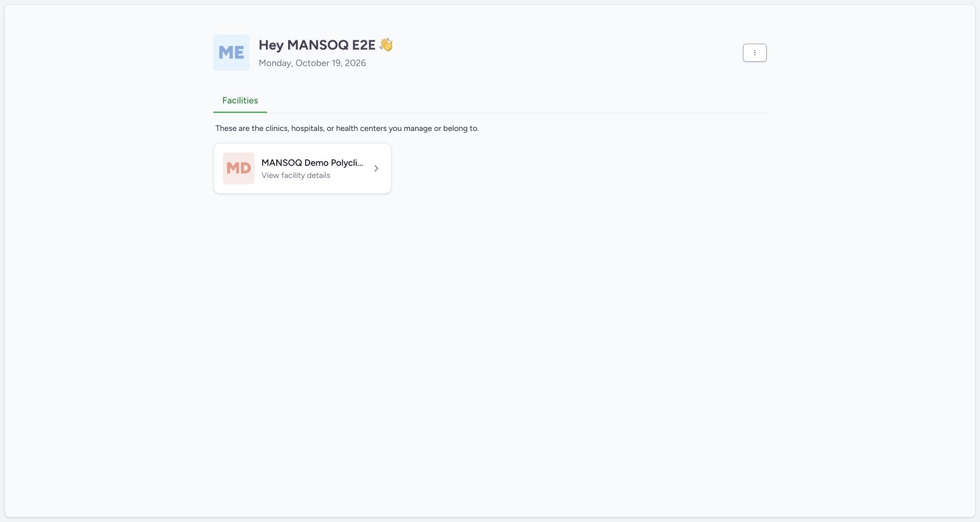Switch to the Facilities tab
This screenshot has width=980, height=522.
coord(240,100)
